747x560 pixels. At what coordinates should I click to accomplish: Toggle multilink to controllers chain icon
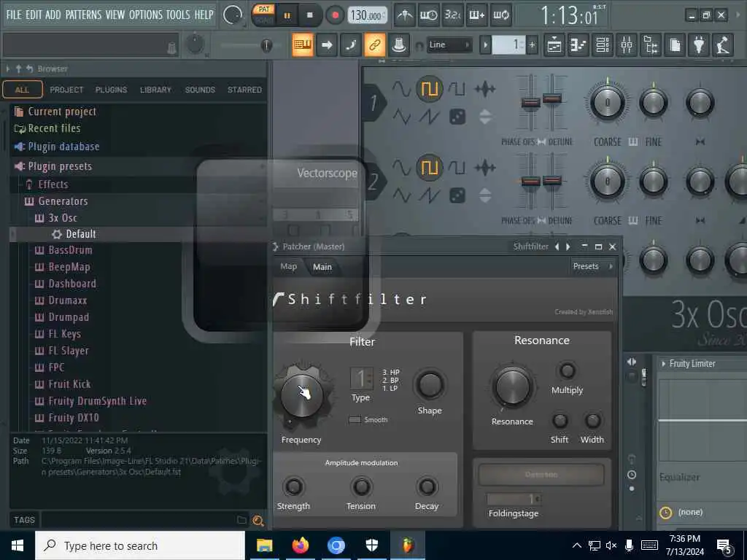375,45
